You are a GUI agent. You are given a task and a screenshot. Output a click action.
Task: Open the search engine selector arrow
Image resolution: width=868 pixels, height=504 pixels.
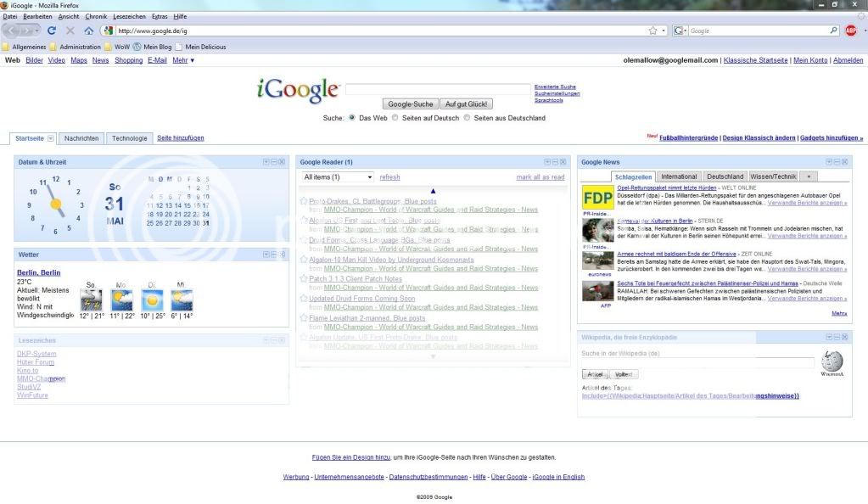(684, 31)
